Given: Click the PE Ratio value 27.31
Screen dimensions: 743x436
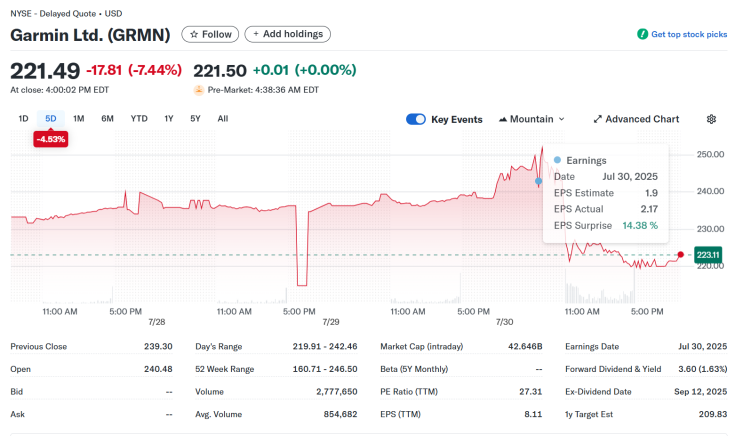Looking at the screenshot, I should pos(531,392).
